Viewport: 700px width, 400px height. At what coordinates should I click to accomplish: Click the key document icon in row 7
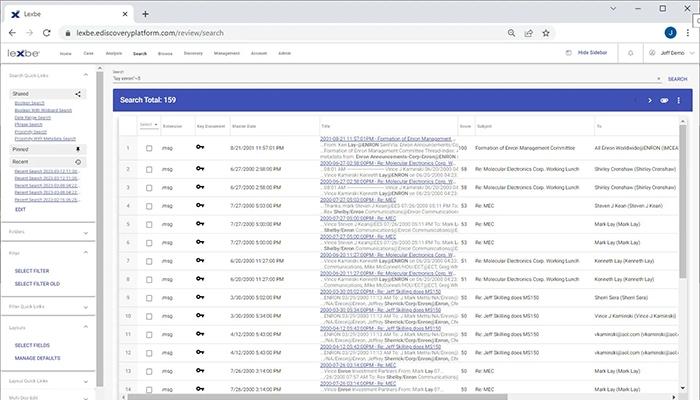pyautogui.click(x=200, y=260)
